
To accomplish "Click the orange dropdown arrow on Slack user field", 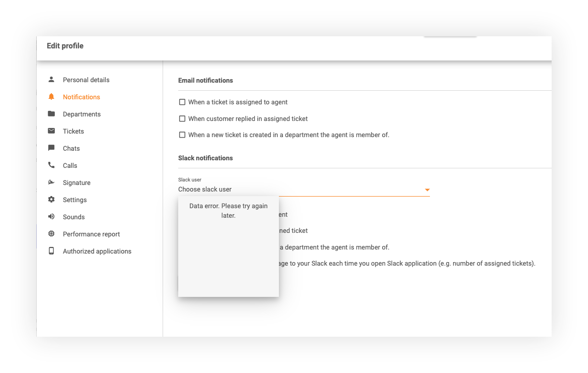I will point(427,190).
